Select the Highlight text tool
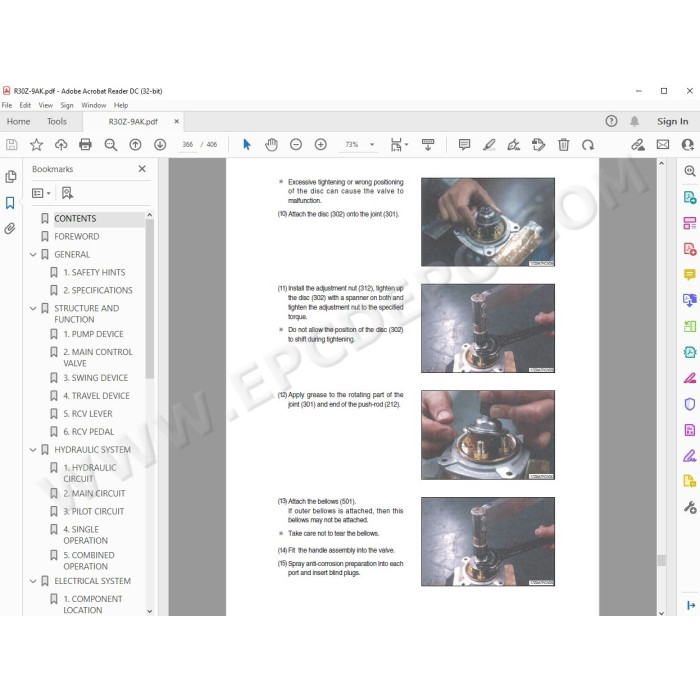 489,145
